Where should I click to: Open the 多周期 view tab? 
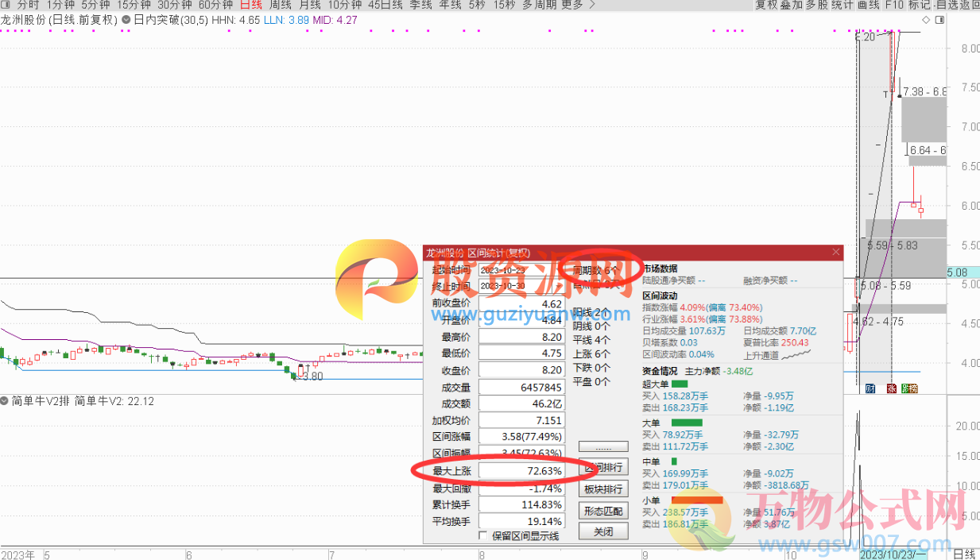[x=539, y=5]
